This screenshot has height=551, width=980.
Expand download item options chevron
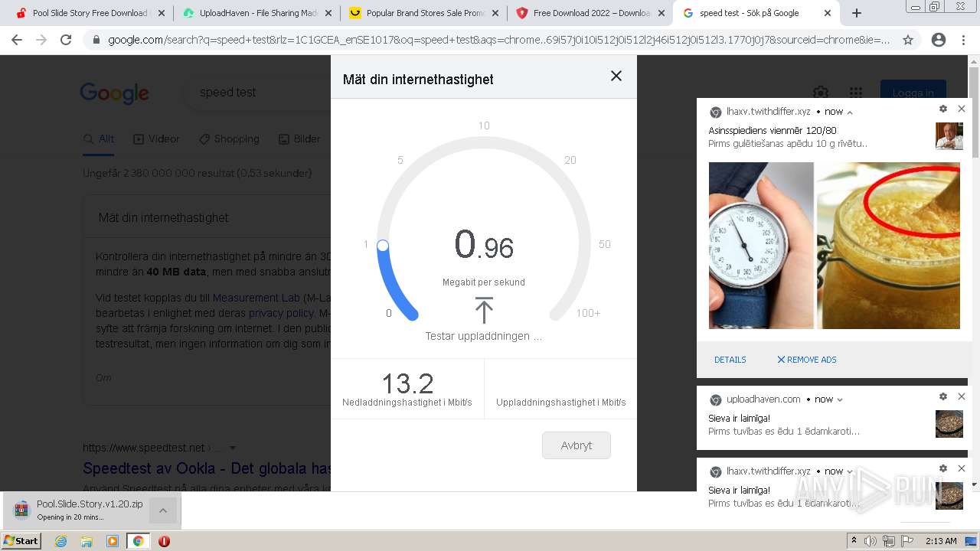[x=162, y=510]
